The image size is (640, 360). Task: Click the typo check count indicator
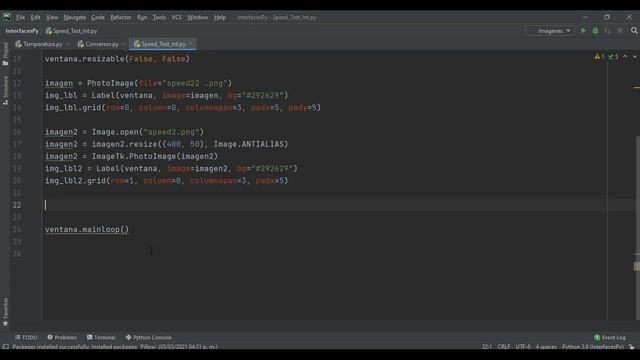(613, 57)
